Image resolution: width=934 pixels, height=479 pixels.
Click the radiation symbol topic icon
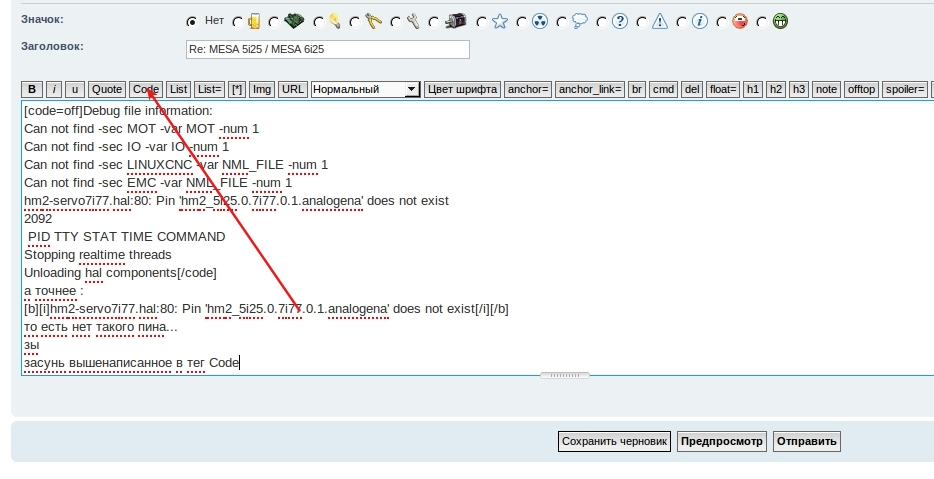coord(540,21)
